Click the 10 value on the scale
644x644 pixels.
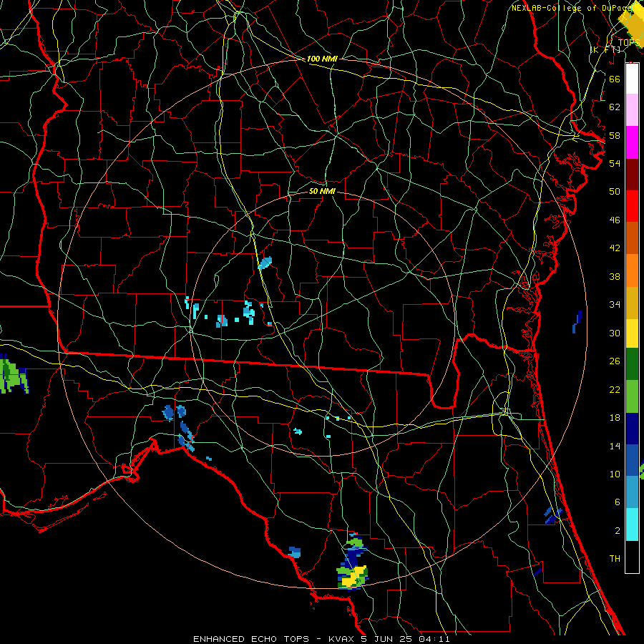point(615,474)
